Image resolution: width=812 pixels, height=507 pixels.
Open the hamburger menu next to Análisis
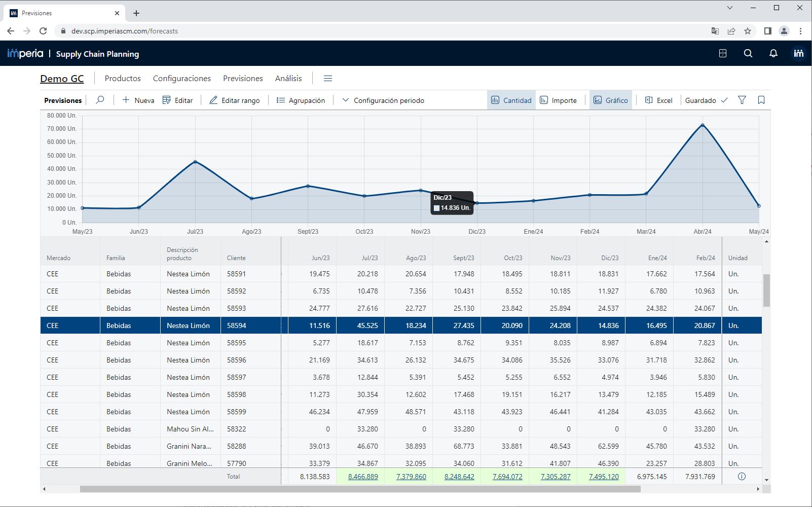[328, 79]
